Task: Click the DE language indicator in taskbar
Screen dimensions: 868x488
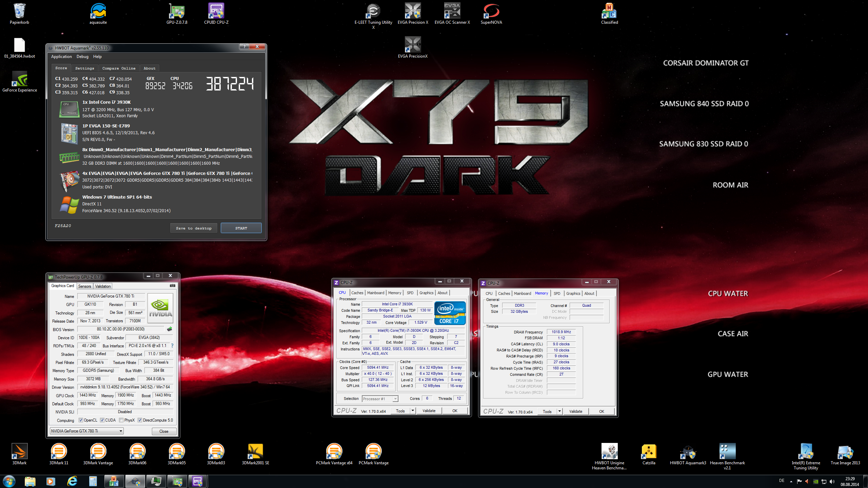Action: click(782, 481)
